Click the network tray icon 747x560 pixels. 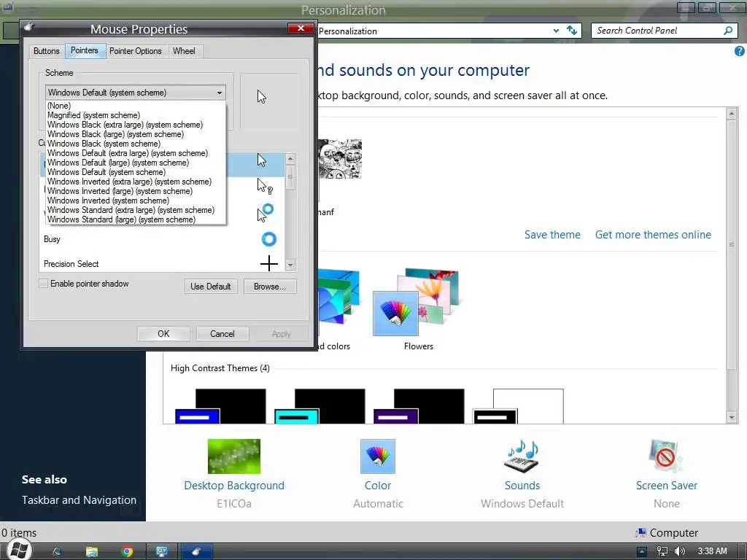pos(662,551)
